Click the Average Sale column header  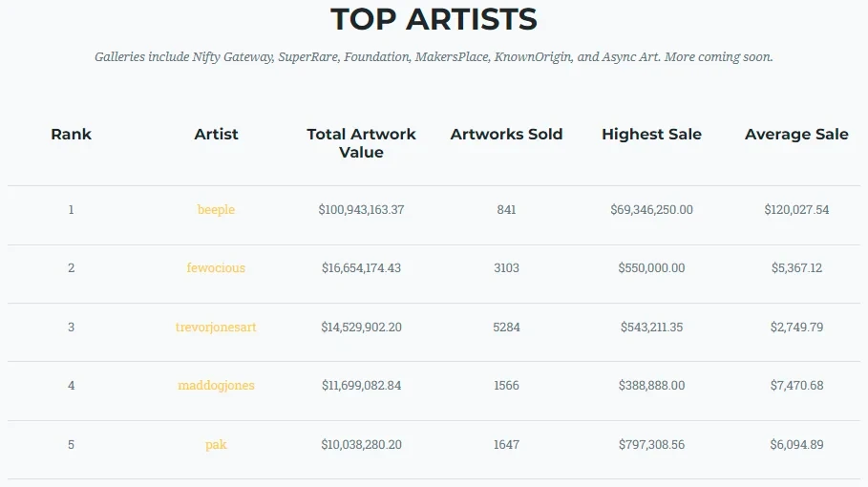[796, 135]
